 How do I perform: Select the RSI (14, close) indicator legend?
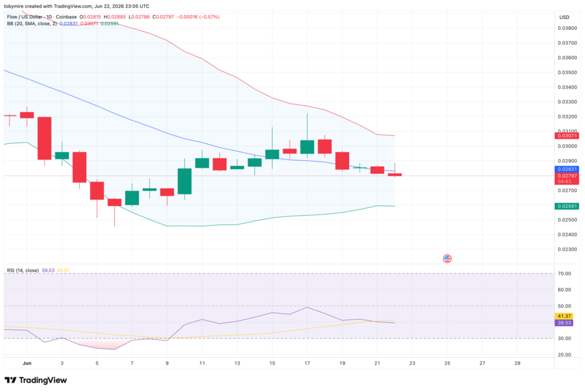23,270
